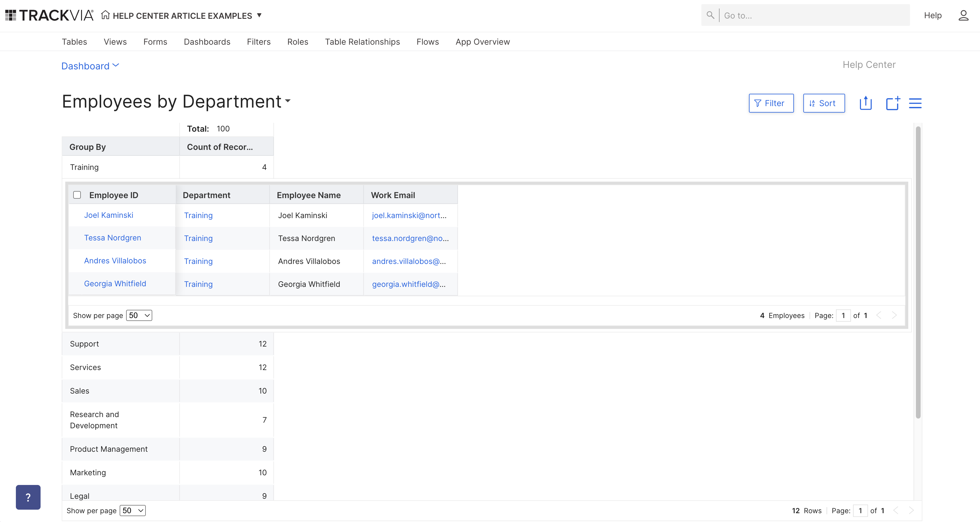
Task: Click the export share icon
Action: click(865, 103)
